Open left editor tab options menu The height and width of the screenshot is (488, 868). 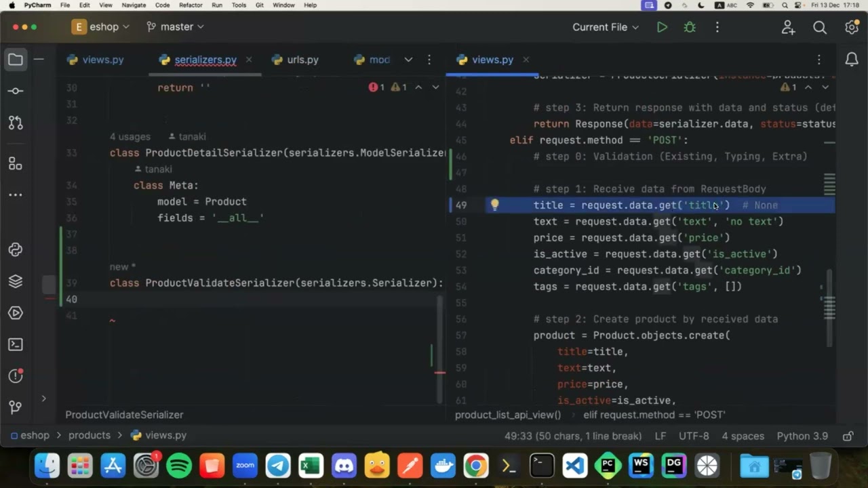point(429,60)
